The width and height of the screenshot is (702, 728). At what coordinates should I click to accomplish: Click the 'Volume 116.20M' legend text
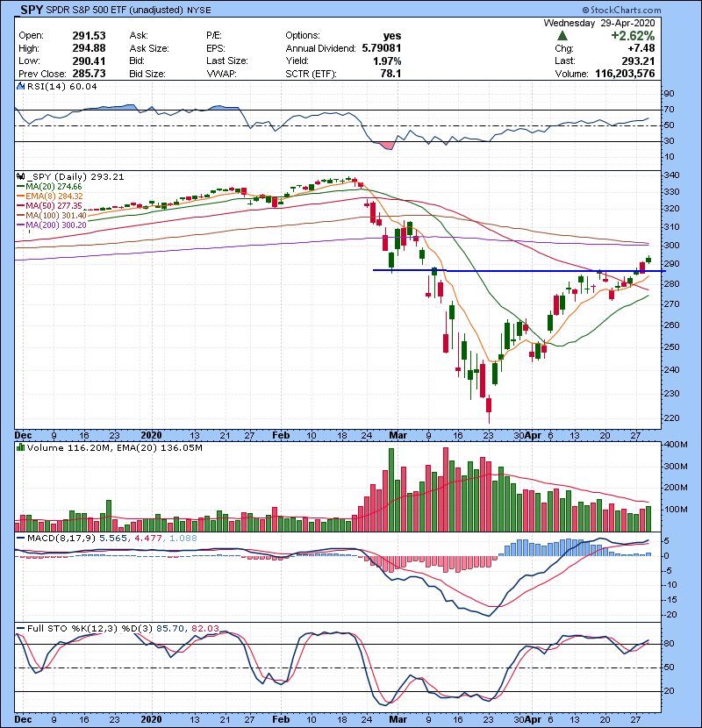point(69,448)
